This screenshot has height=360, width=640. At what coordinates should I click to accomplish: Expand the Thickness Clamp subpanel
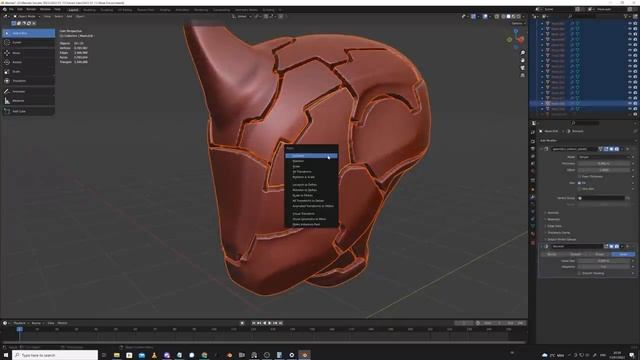pos(558,233)
